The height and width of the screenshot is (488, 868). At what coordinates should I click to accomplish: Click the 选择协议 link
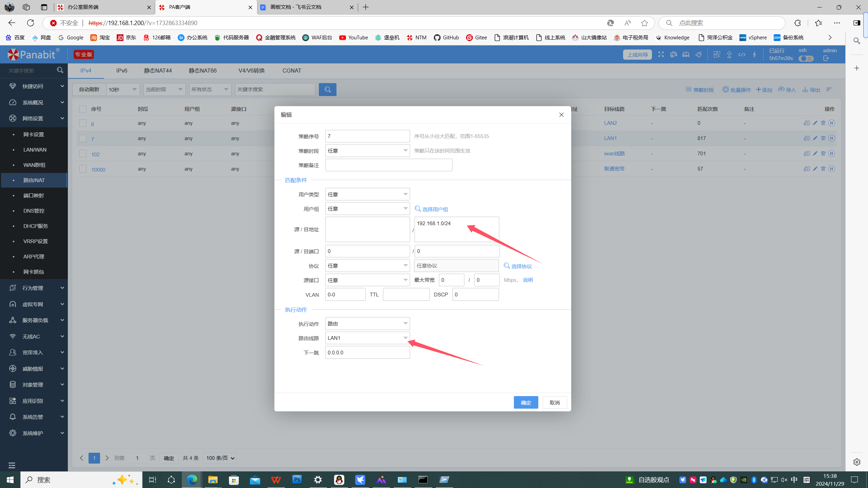click(518, 266)
